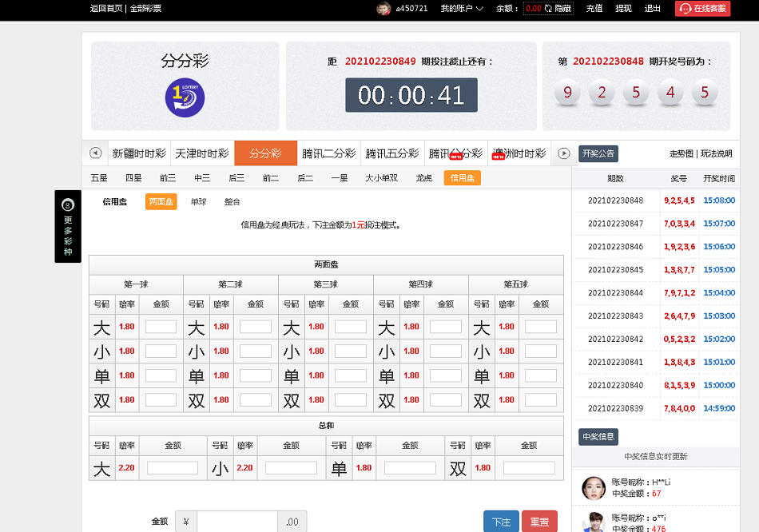Click the 重置 reset button
This screenshot has width=759, height=532.
coord(539,522)
